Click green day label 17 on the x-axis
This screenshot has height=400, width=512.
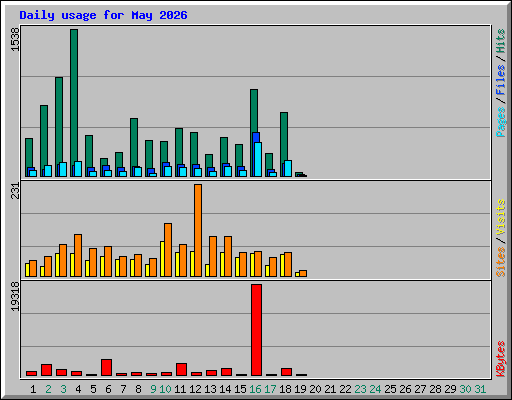270,389
